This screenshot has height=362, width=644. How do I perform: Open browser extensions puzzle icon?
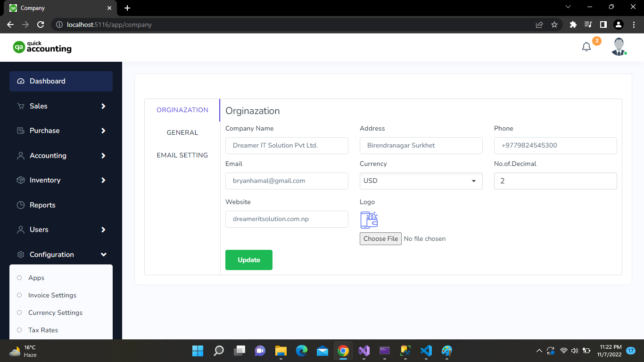pyautogui.click(x=573, y=25)
